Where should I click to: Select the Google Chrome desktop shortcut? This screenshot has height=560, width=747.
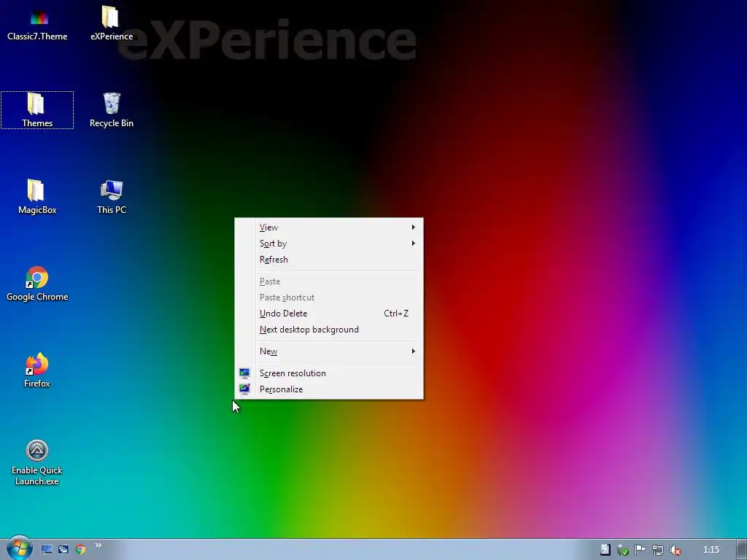(x=37, y=284)
